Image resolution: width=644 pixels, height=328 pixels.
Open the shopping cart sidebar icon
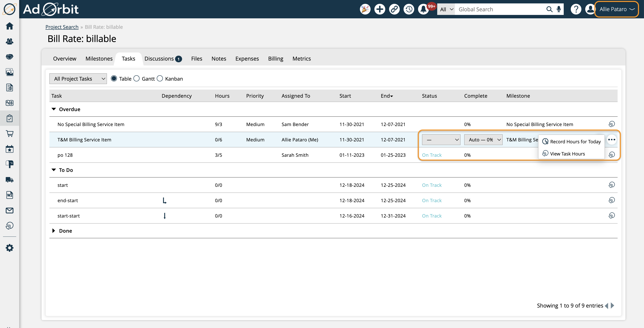10,134
